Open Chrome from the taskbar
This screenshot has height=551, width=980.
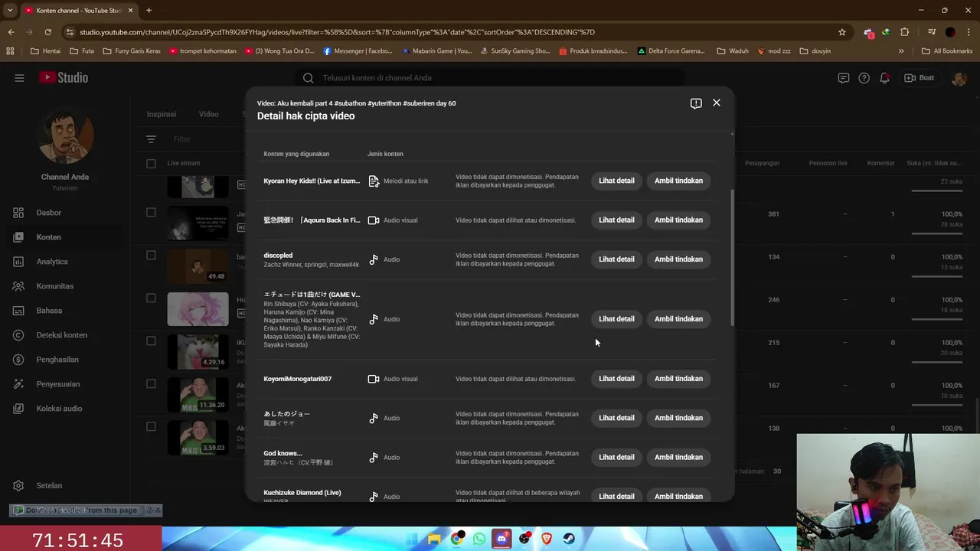coord(457,539)
